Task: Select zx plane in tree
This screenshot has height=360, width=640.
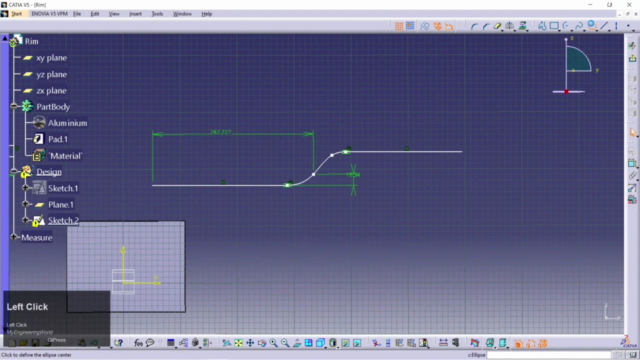Action: (51, 91)
